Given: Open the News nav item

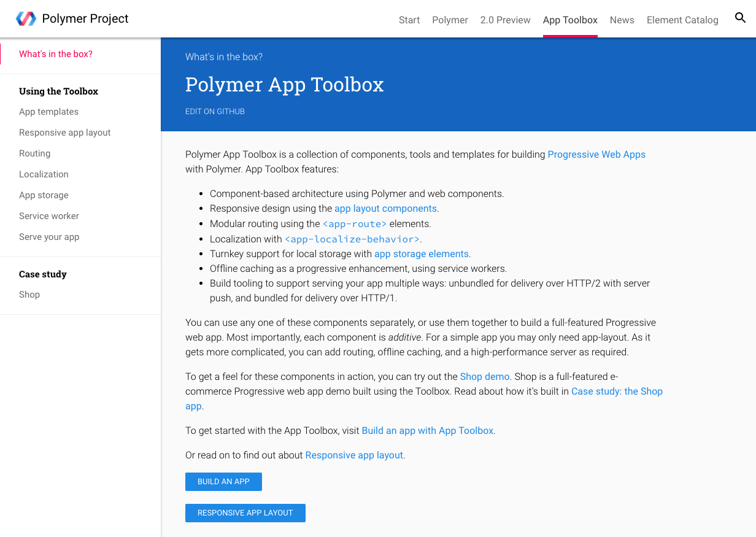Looking at the screenshot, I should coord(622,20).
